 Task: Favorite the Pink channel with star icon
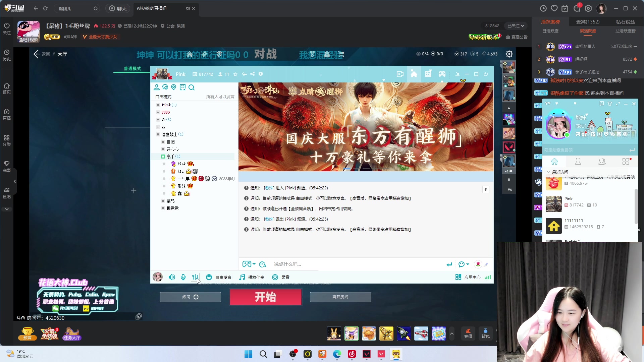coord(235,74)
